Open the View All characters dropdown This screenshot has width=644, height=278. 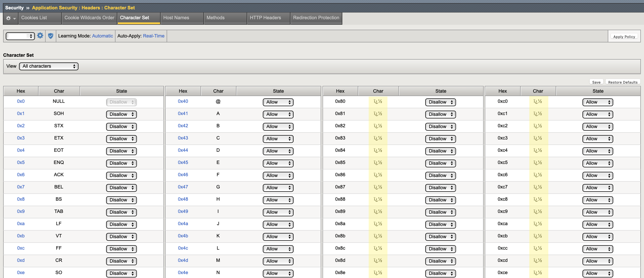[x=49, y=66]
